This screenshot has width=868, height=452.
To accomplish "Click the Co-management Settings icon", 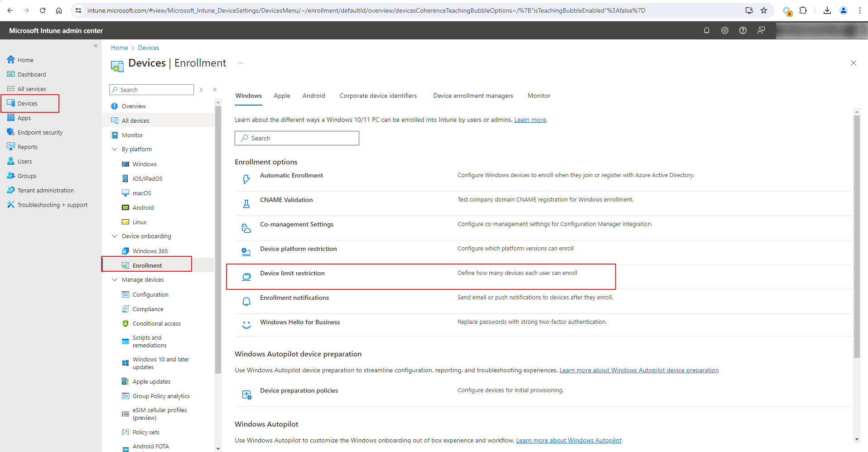I will click(246, 228).
